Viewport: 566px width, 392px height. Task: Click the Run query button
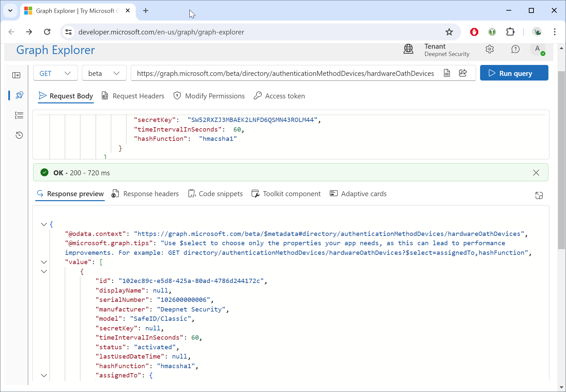514,73
